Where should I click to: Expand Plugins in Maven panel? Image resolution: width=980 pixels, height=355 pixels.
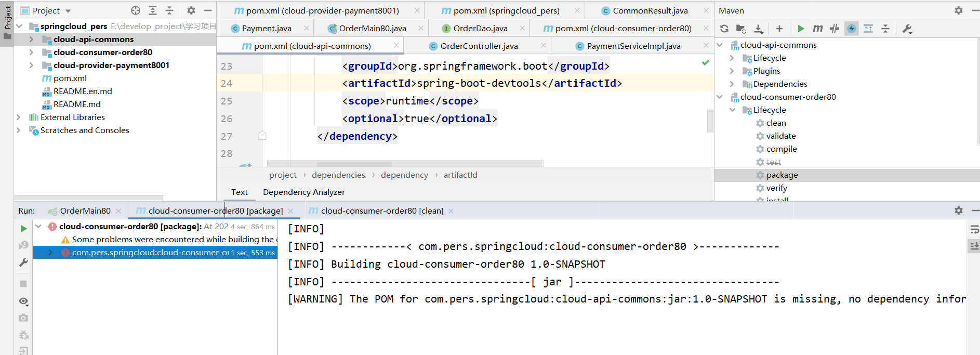point(732,71)
